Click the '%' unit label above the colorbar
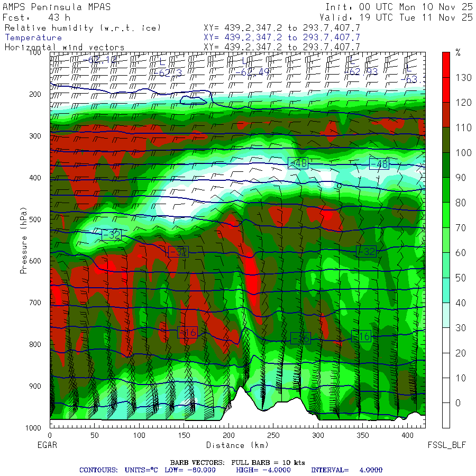This screenshot has height=476, width=476. pos(458,53)
